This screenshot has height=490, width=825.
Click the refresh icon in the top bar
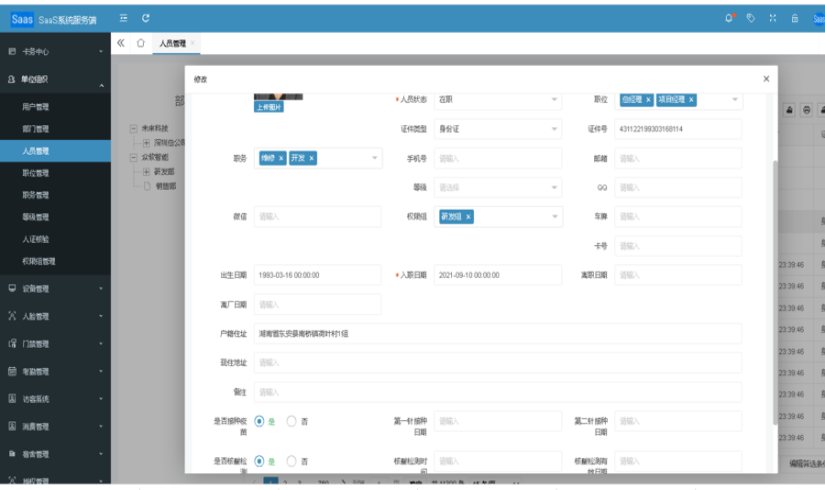click(x=146, y=18)
